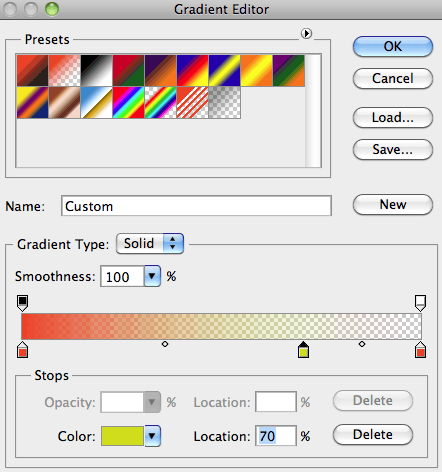Screen dimensions: 442x472
Task: Select the right red color stop
Action: 420,350
